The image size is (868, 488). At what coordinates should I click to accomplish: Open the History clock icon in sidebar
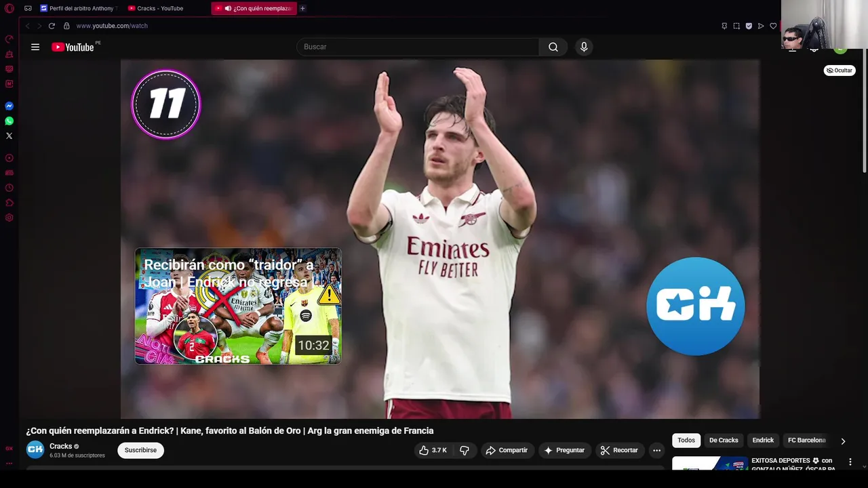9,188
